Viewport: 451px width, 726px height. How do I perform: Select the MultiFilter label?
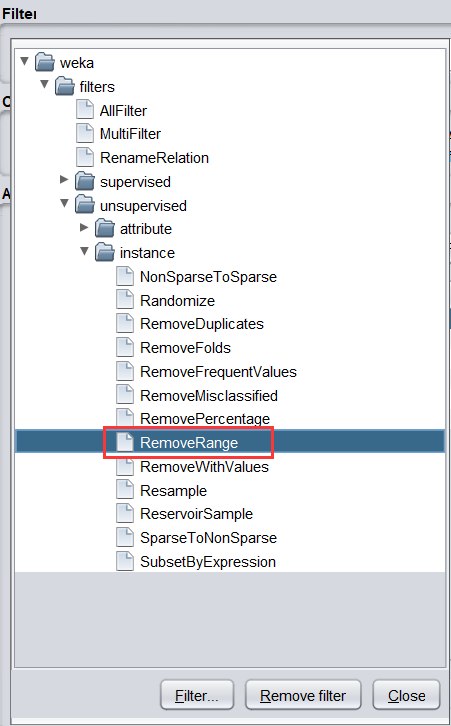point(130,134)
